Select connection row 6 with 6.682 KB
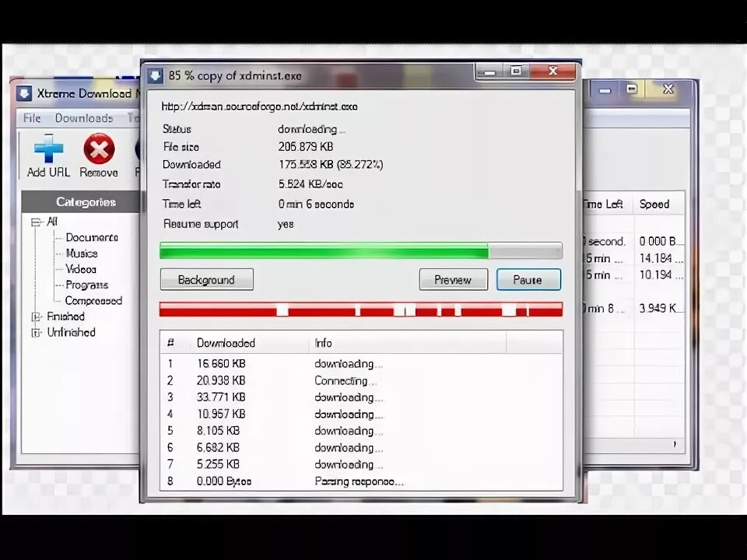 pos(361,448)
